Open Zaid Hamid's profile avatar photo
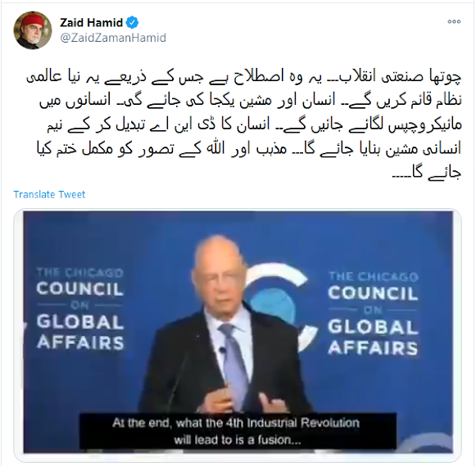The width and height of the screenshot is (476, 466). pyautogui.click(x=33, y=30)
